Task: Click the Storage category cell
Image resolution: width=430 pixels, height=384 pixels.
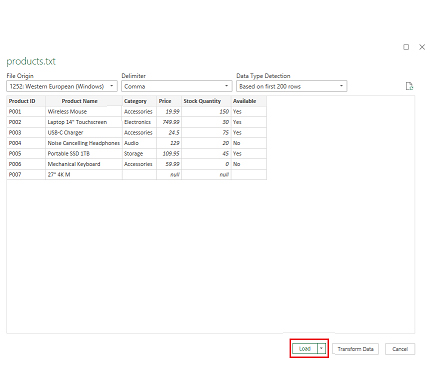Action: [139, 153]
